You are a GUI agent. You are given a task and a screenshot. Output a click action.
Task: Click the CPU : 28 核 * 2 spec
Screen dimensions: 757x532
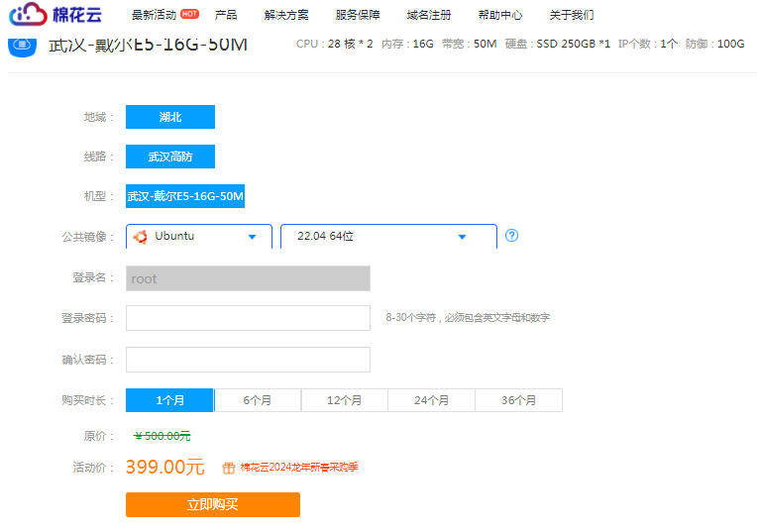tap(335, 44)
